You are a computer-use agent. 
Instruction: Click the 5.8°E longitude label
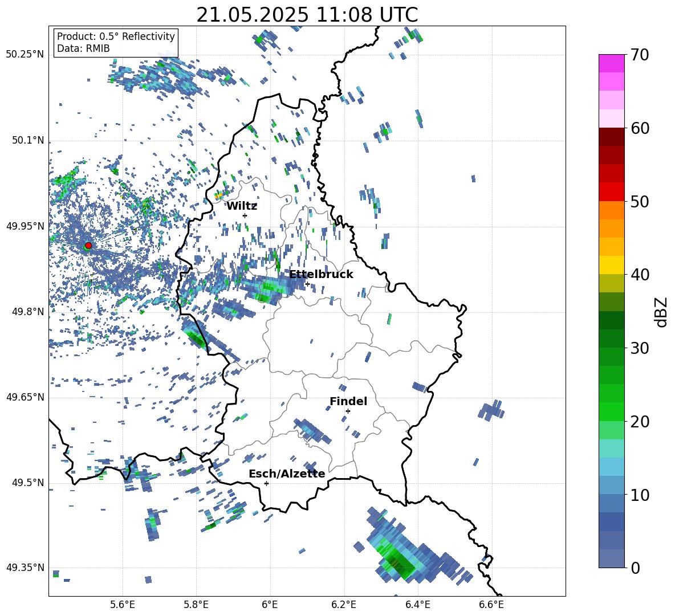click(196, 605)
